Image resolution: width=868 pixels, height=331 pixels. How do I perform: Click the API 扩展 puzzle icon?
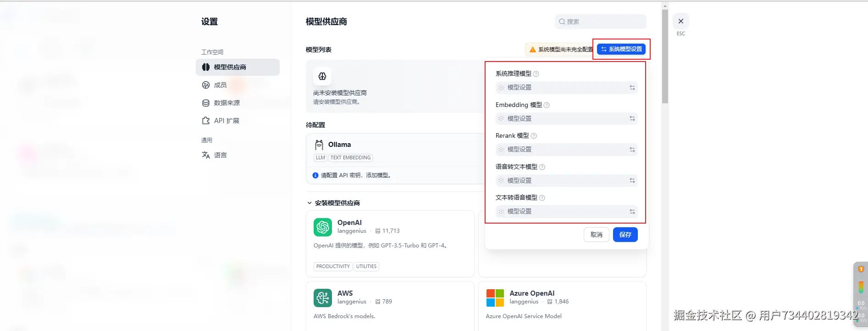206,121
